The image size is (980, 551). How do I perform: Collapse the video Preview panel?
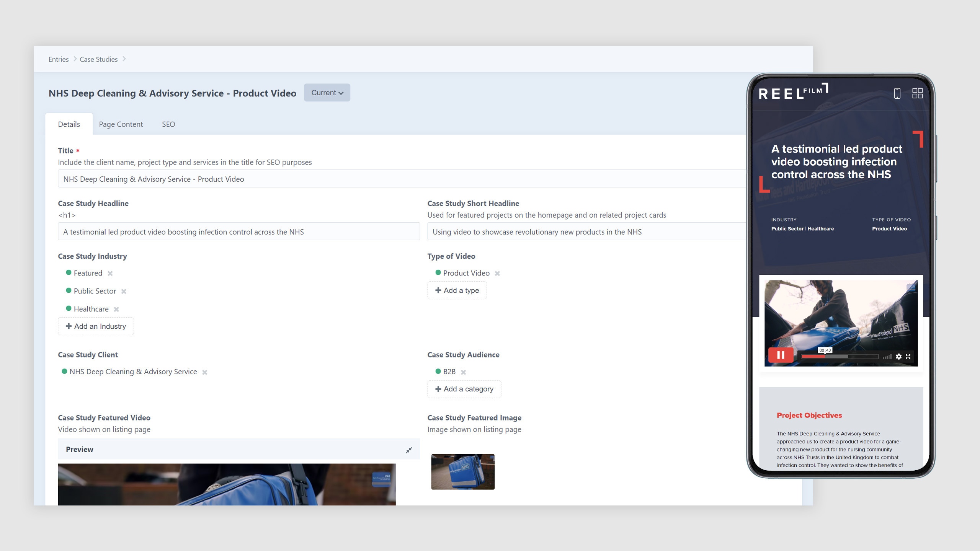(x=409, y=450)
